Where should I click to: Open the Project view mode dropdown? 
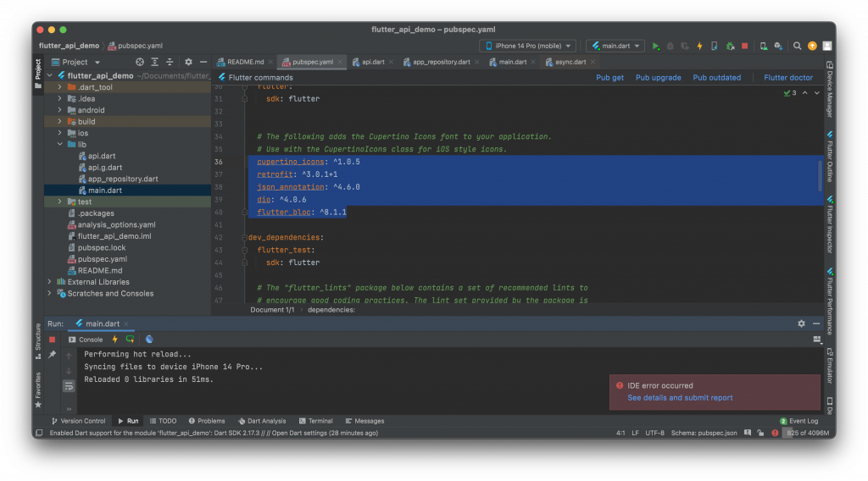(75, 62)
